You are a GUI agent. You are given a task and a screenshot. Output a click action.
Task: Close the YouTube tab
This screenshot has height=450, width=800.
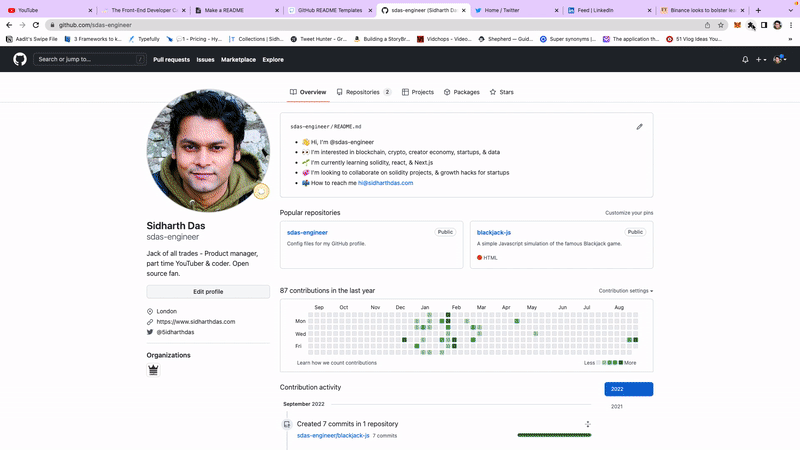90,10
